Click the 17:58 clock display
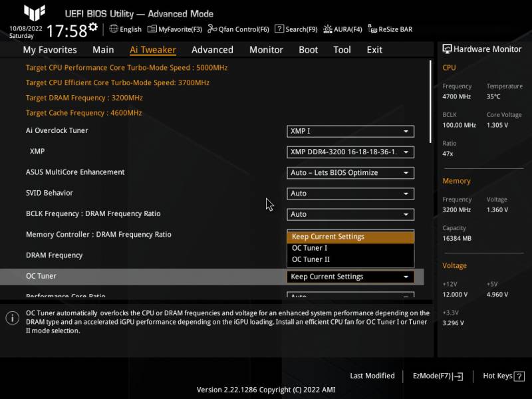 (66, 31)
